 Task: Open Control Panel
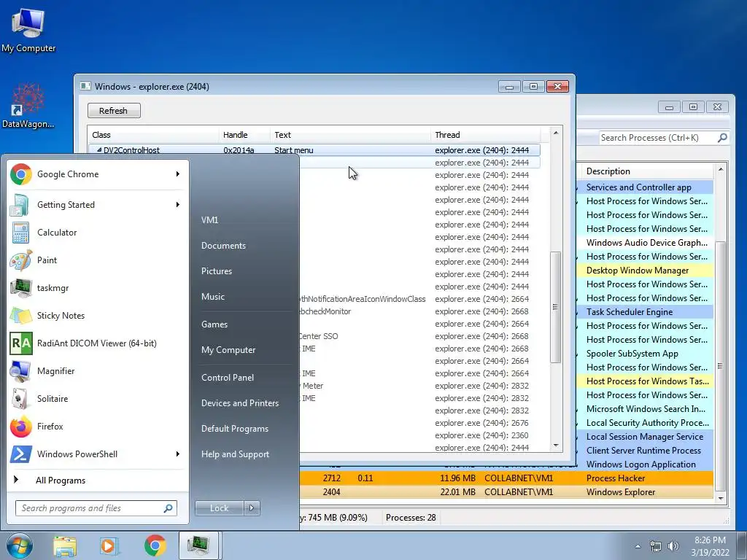tap(228, 378)
